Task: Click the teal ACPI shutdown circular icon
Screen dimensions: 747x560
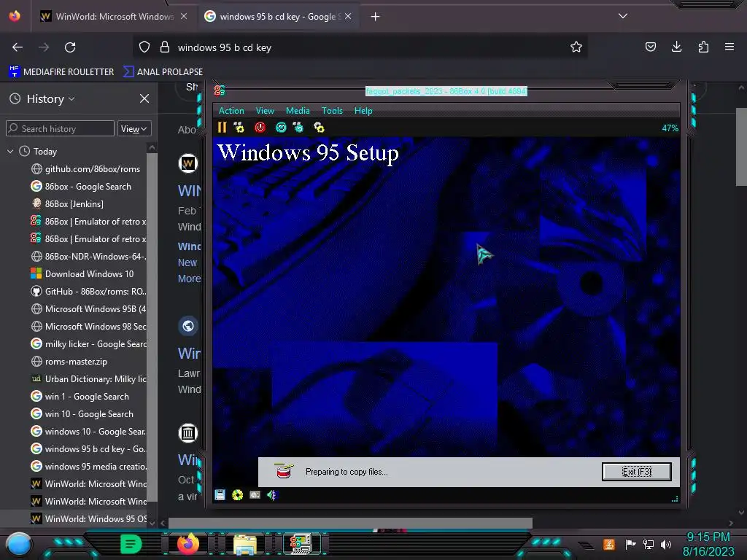Action: (281, 127)
